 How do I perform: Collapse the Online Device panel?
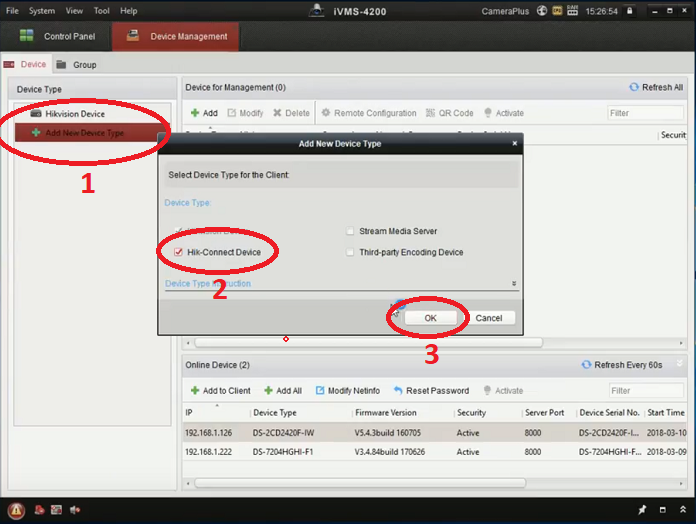coord(680,364)
